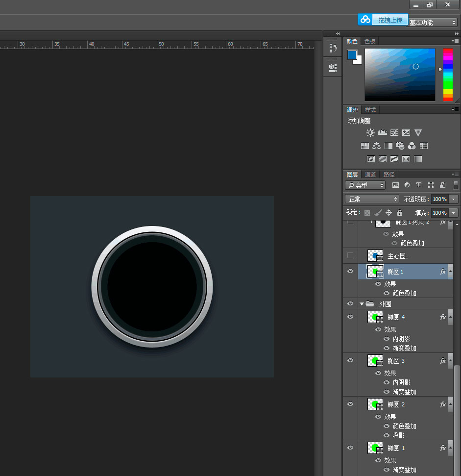Add a Curves adjustment layer
This screenshot has width=461, height=476.
click(x=394, y=133)
